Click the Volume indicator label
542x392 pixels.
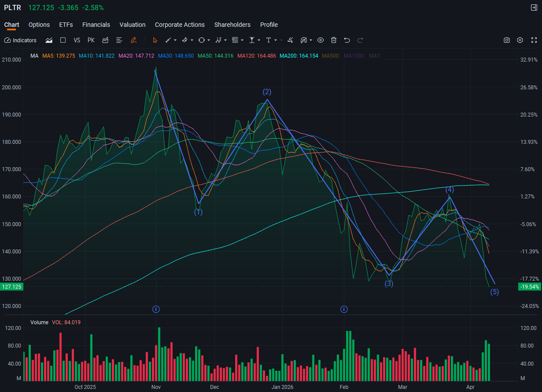tap(39, 322)
